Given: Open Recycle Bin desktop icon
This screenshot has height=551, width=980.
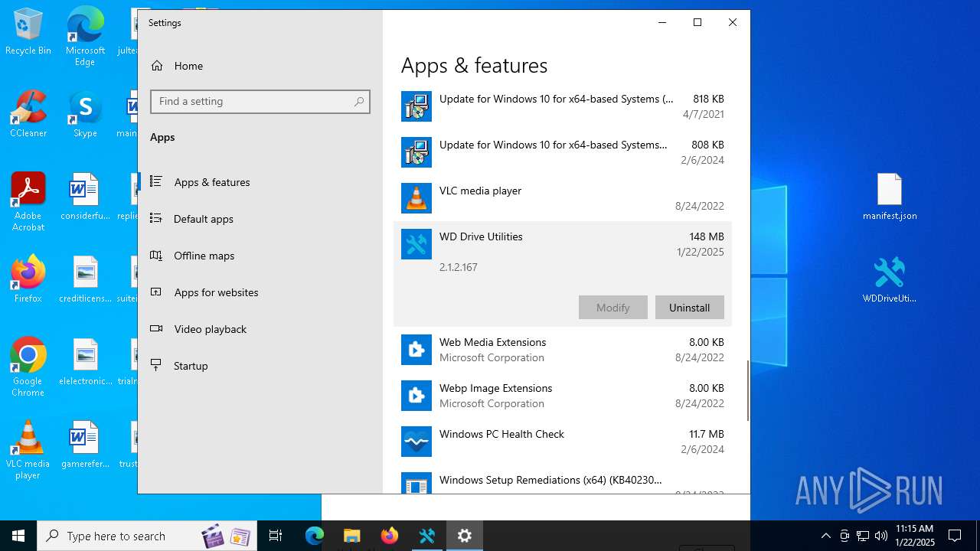Looking at the screenshot, I should point(28,33).
